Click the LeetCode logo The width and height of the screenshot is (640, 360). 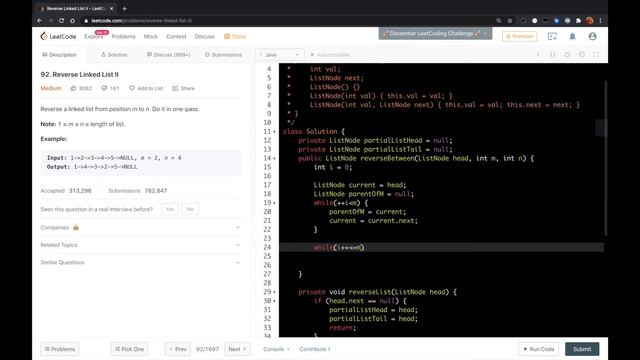58,36
